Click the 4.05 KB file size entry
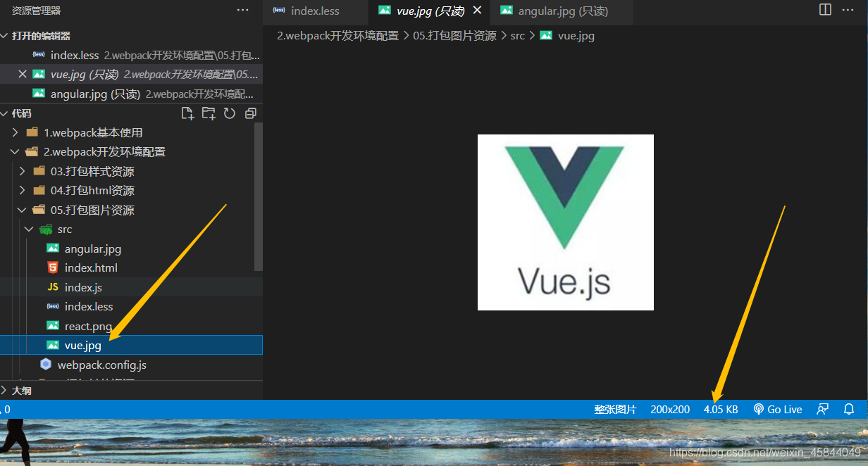The image size is (868, 466). [721, 409]
